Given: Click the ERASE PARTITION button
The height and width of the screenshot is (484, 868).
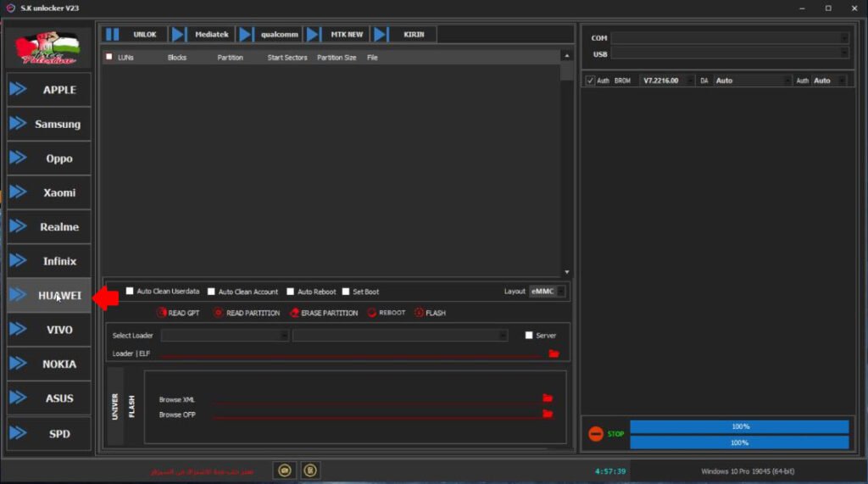Looking at the screenshot, I should coord(324,313).
